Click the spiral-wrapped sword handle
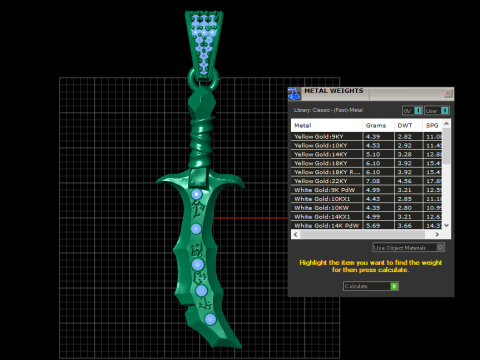Screen dimensions: 480x360 [202, 142]
